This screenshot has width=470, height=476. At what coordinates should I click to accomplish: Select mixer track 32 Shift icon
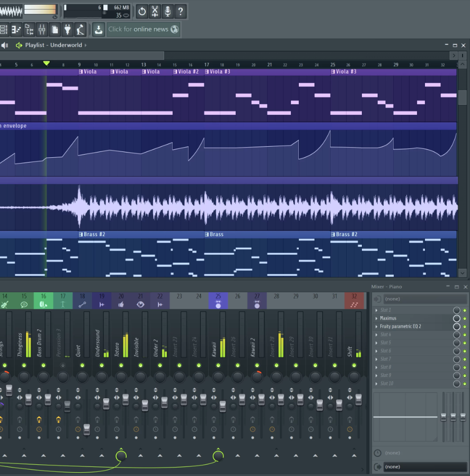pyautogui.click(x=354, y=304)
